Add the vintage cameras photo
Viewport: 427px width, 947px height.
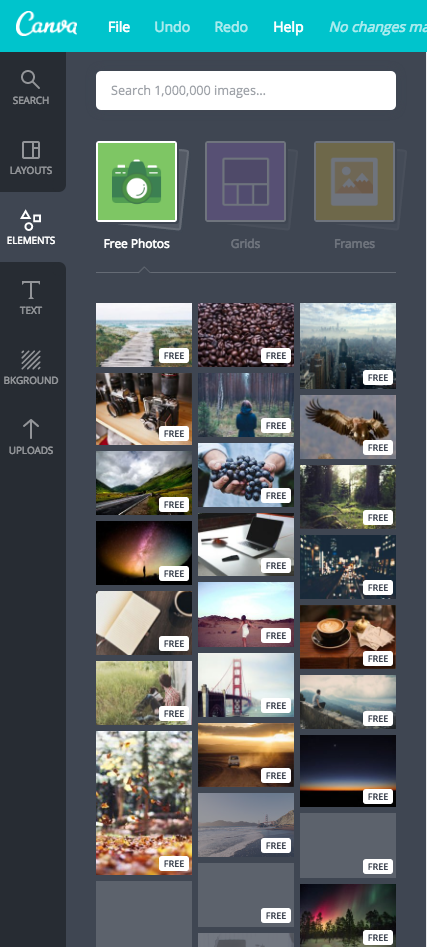point(144,409)
